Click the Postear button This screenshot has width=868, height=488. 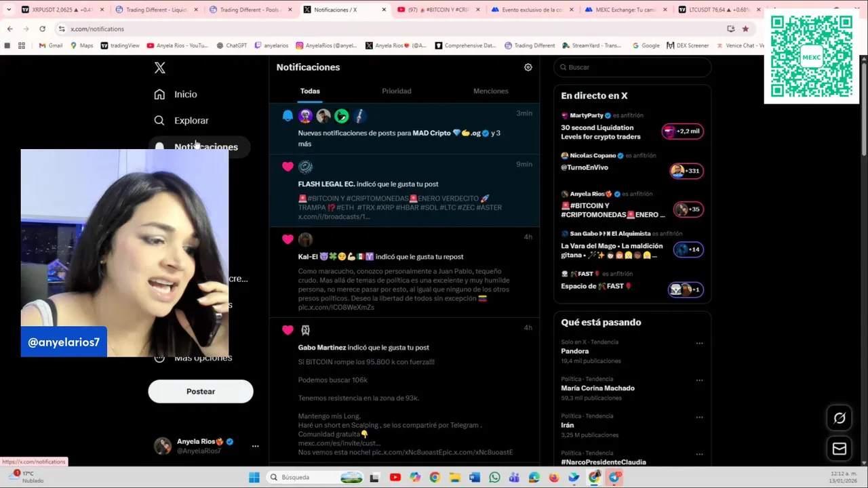[x=201, y=391]
